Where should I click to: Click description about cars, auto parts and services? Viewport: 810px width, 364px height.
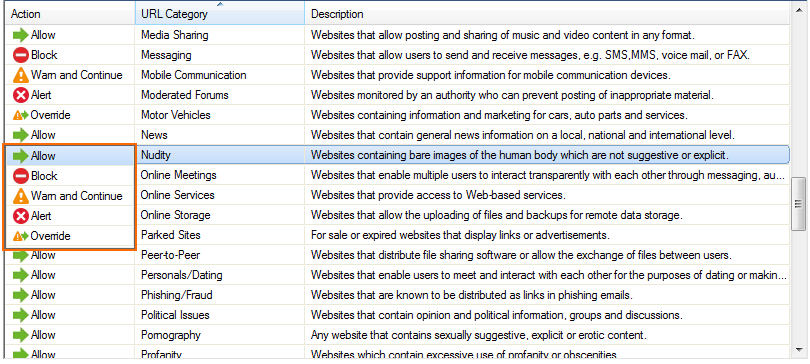[x=499, y=115]
